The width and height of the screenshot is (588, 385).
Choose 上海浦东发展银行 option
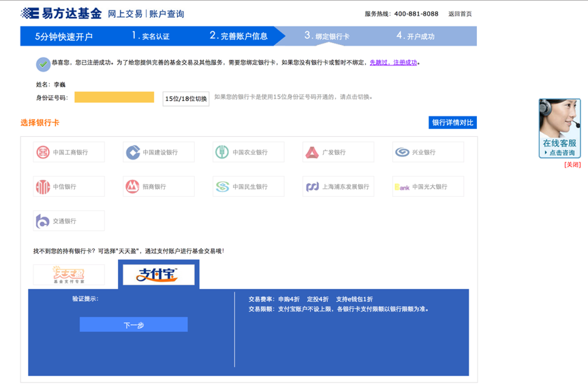point(338,186)
